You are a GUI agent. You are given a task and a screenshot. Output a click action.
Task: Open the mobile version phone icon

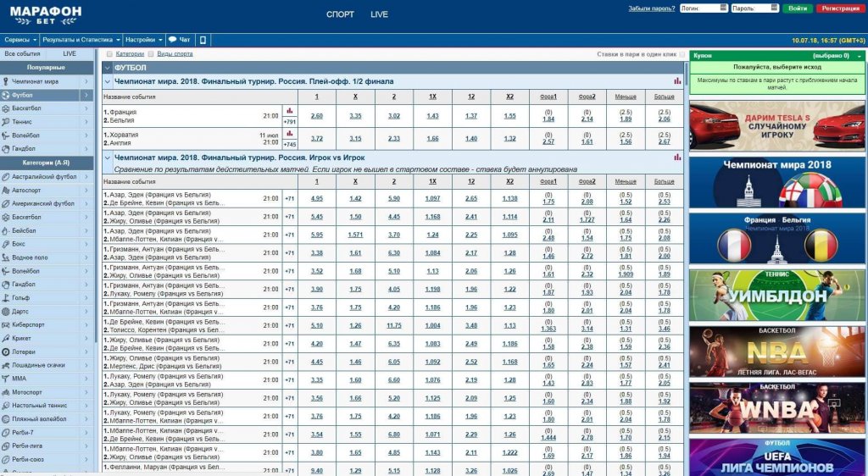pos(203,40)
